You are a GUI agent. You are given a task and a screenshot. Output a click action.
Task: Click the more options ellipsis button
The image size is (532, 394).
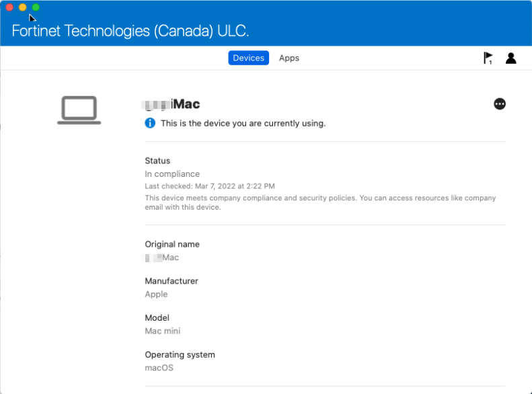coord(500,104)
